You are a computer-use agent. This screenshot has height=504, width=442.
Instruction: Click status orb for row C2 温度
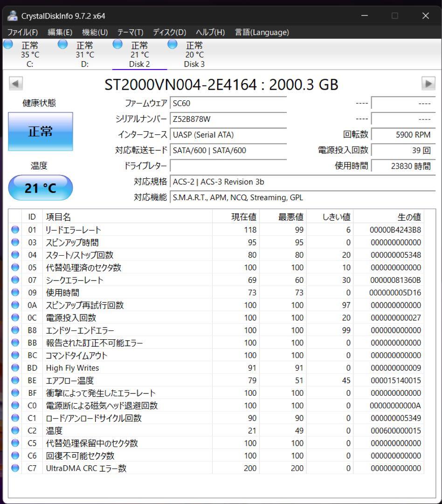15,430
